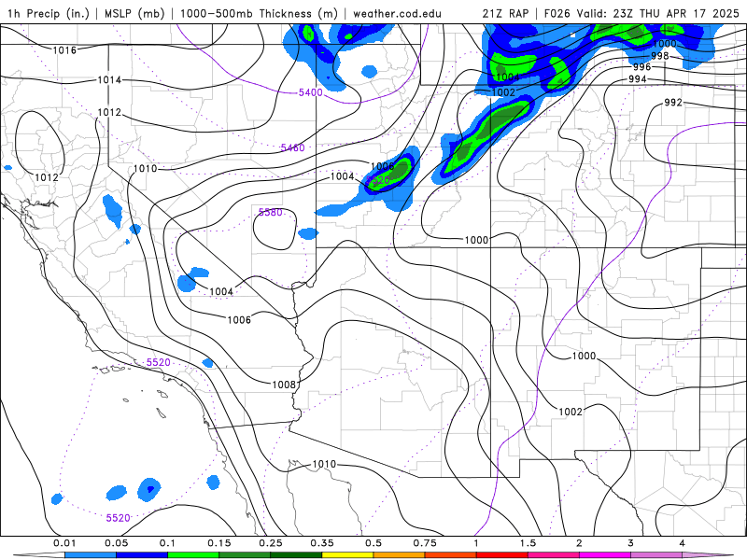Click the legend value 4

click(683, 543)
